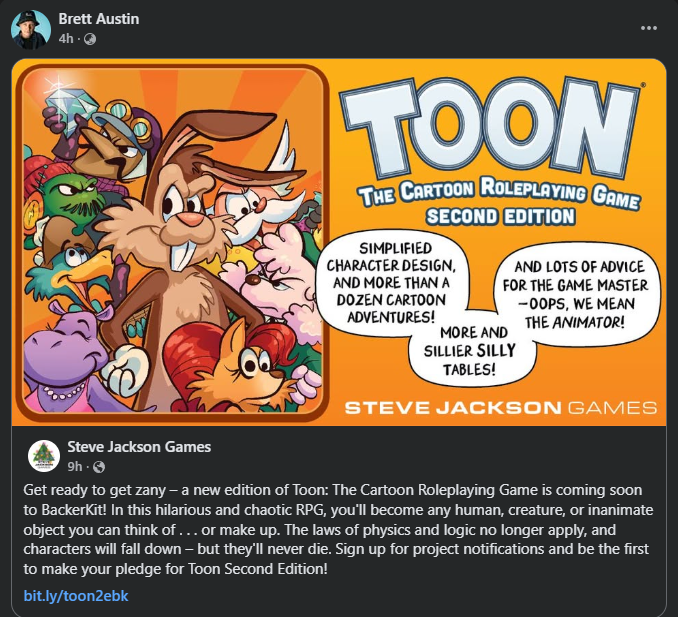Click the 4h post timestamp
Viewport: 678px width, 617px height.
pos(66,38)
